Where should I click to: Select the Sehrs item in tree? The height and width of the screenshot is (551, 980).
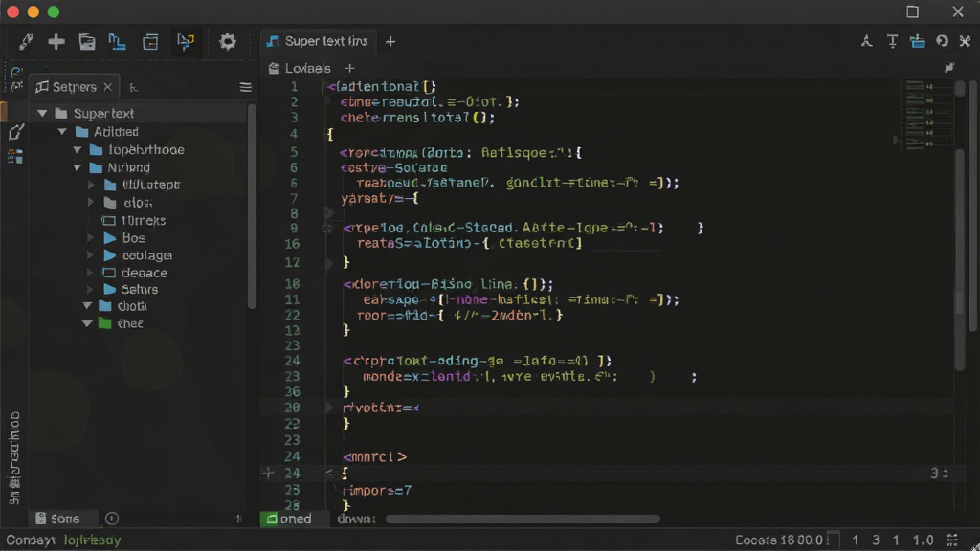140,289
